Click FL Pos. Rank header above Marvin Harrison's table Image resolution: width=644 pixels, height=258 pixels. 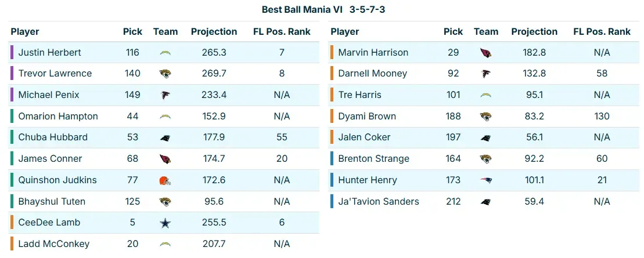602,32
